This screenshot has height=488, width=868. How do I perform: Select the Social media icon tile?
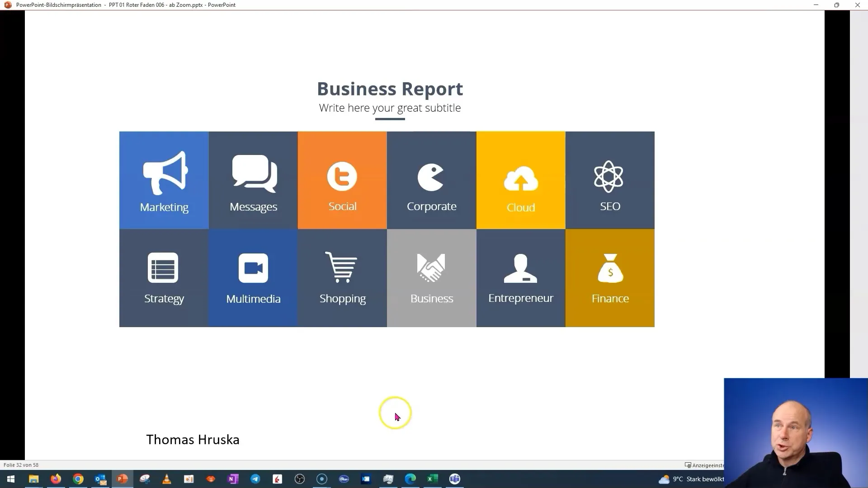(342, 180)
